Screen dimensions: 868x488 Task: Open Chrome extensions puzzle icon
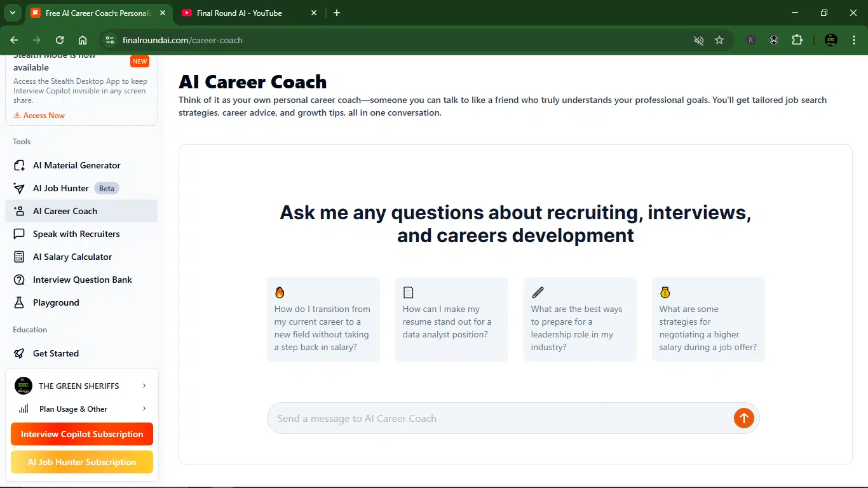pyautogui.click(x=797, y=40)
